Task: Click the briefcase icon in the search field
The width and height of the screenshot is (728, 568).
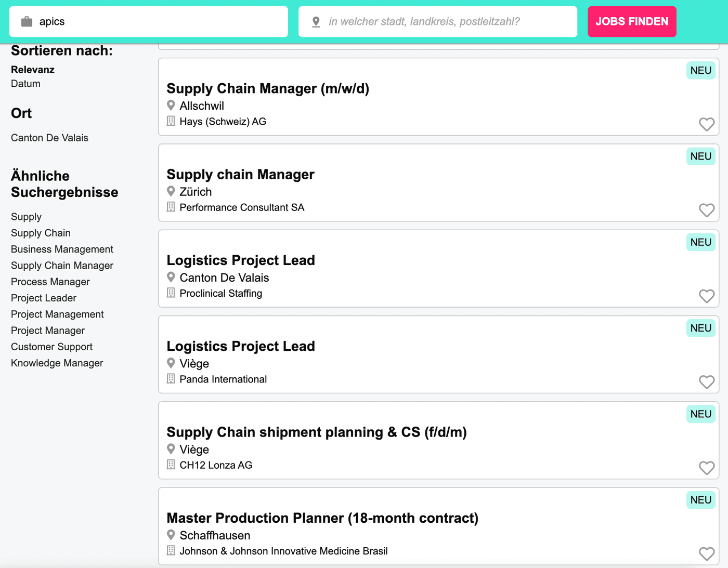Action: coord(27,22)
